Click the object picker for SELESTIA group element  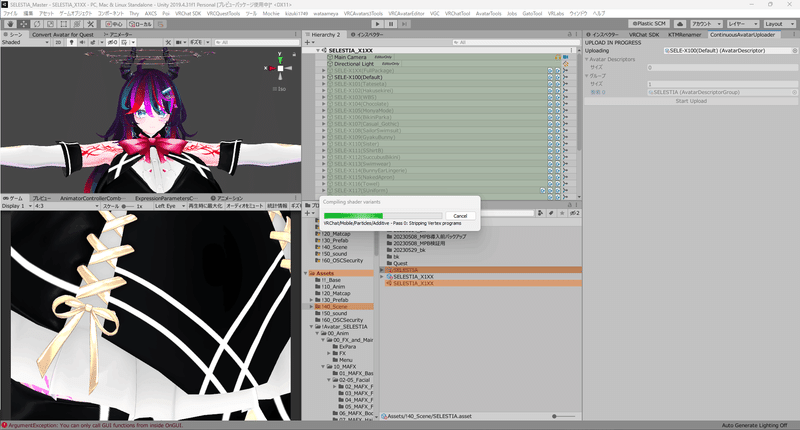794,92
